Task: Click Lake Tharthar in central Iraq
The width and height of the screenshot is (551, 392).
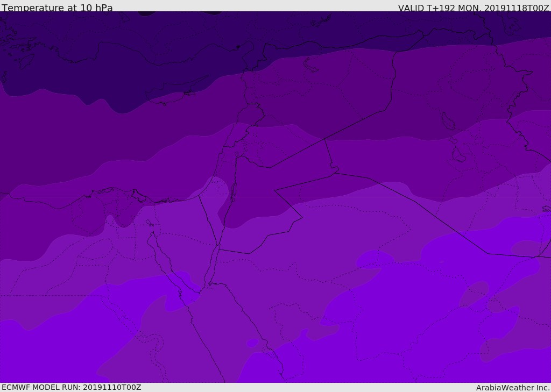Action: click(x=448, y=121)
